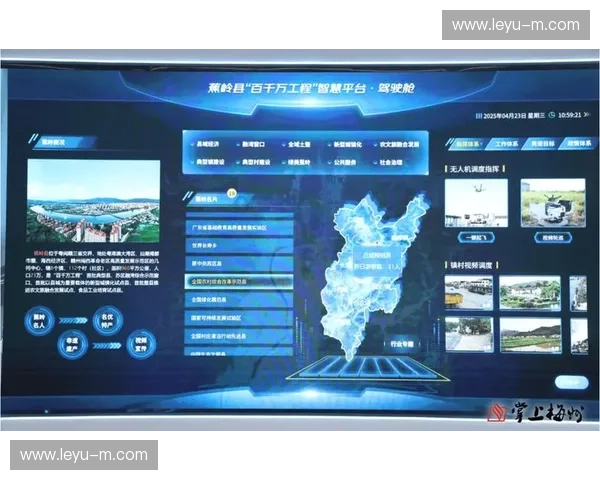
Task: Switch to the 工作体系 tab
Action: (505, 144)
